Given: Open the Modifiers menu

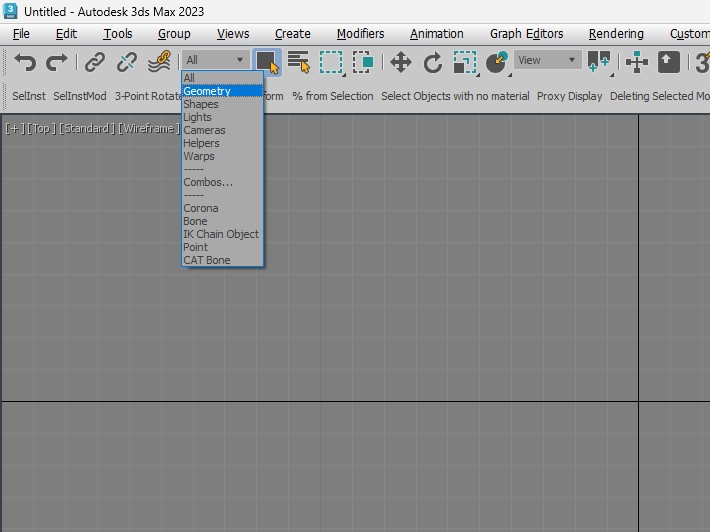Looking at the screenshot, I should [x=360, y=34].
